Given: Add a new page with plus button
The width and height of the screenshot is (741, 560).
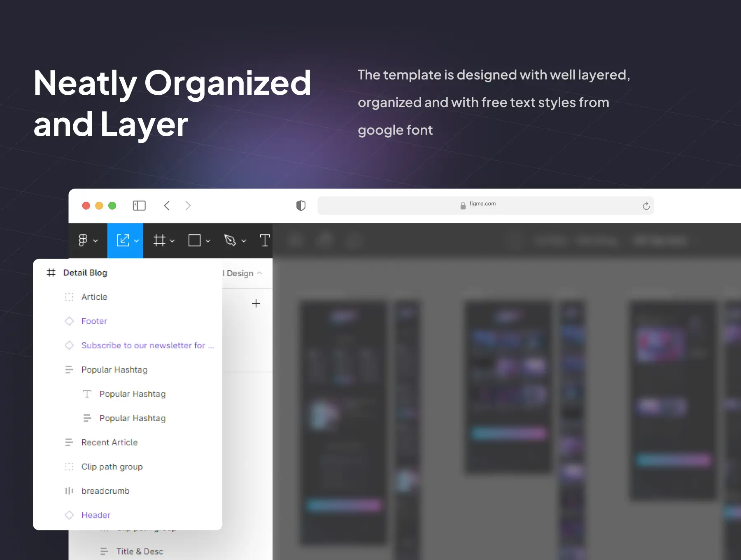Looking at the screenshot, I should (x=256, y=303).
